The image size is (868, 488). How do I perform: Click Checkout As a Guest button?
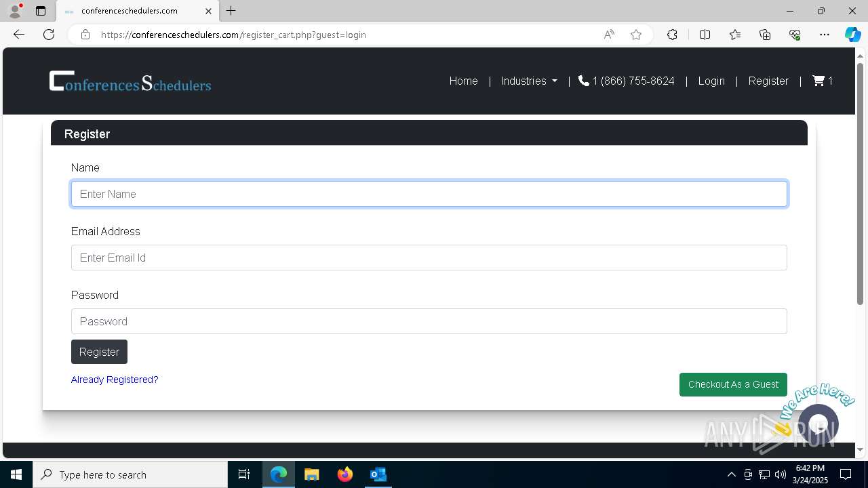point(733,384)
